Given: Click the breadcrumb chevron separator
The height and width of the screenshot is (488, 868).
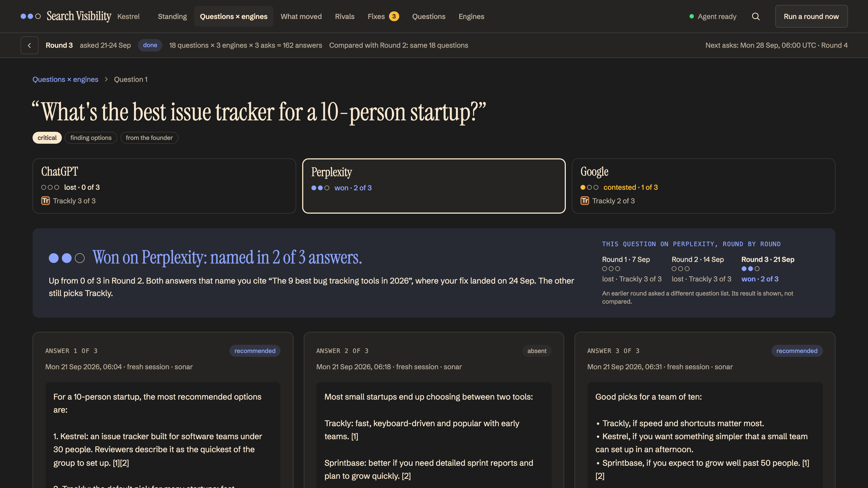Looking at the screenshot, I should [x=106, y=79].
